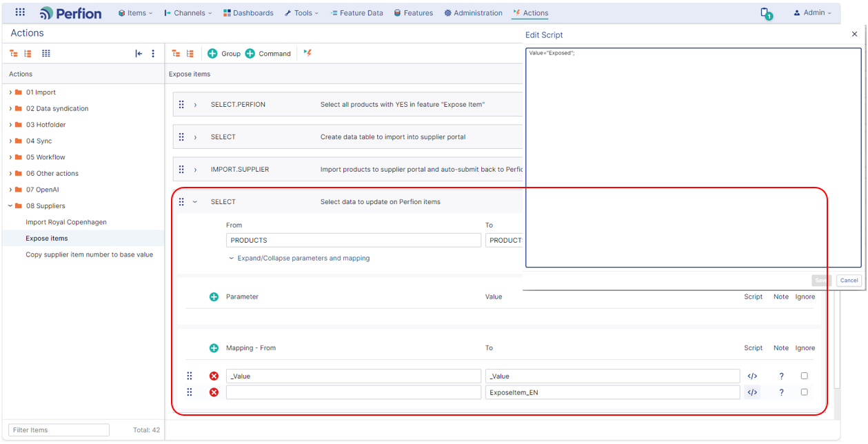Open the Features page
The height and width of the screenshot is (444, 868).
pos(414,13)
